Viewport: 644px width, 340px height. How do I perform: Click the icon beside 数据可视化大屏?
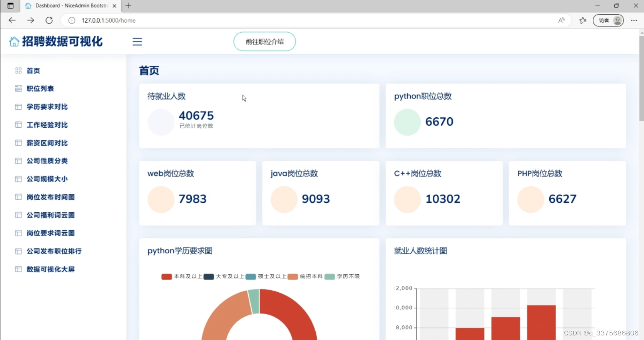pyautogui.click(x=18, y=269)
